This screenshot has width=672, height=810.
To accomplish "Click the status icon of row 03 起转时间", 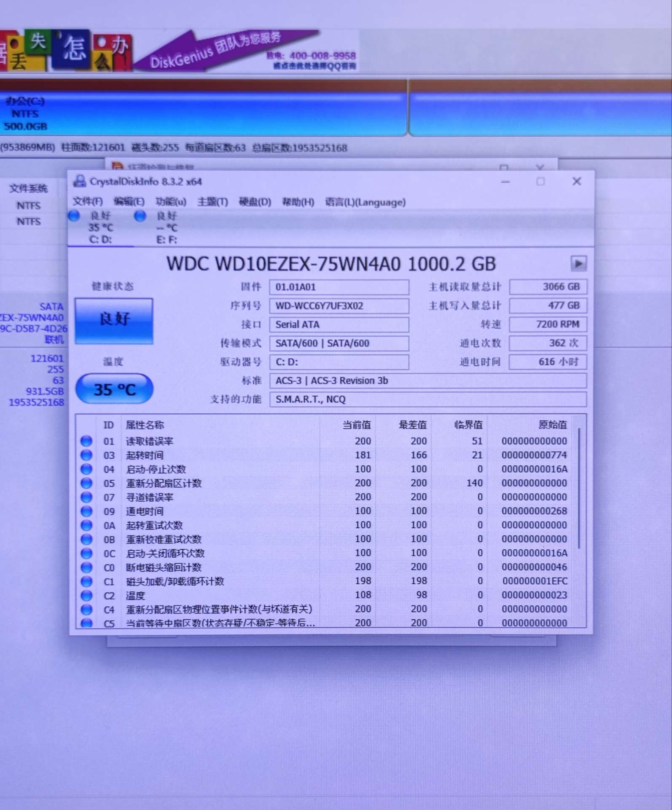I will coord(86,455).
